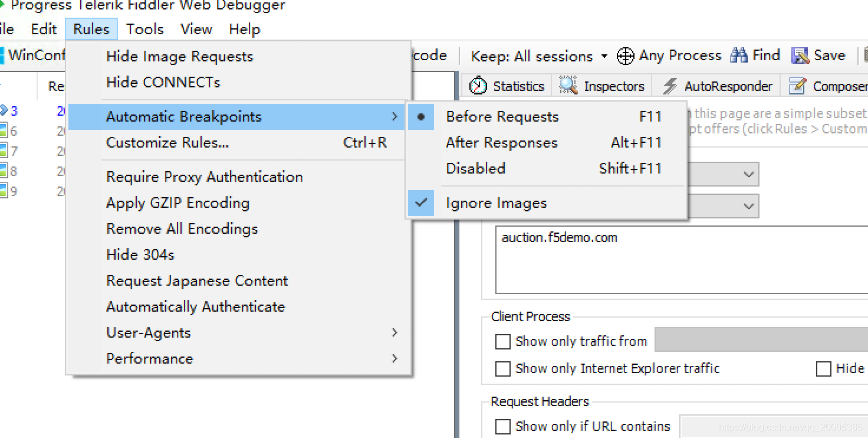868x438 pixels.
Task: Choose Request Japanese Content
Action: coord(239,281)
